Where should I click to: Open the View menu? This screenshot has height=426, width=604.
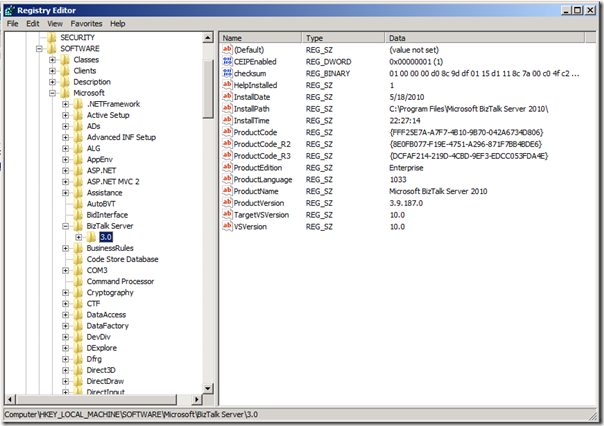(55, 23)
